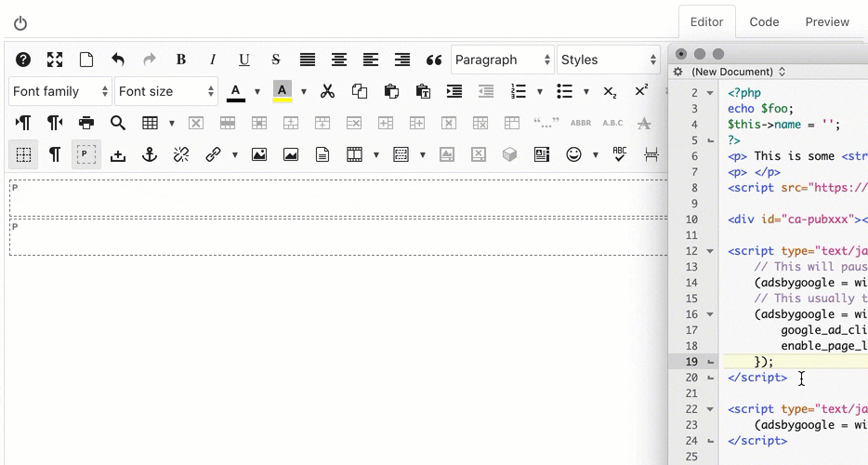Viewport: 868px width, 465px height.
Task: Justify text fully
Action: tap(308, 60)
